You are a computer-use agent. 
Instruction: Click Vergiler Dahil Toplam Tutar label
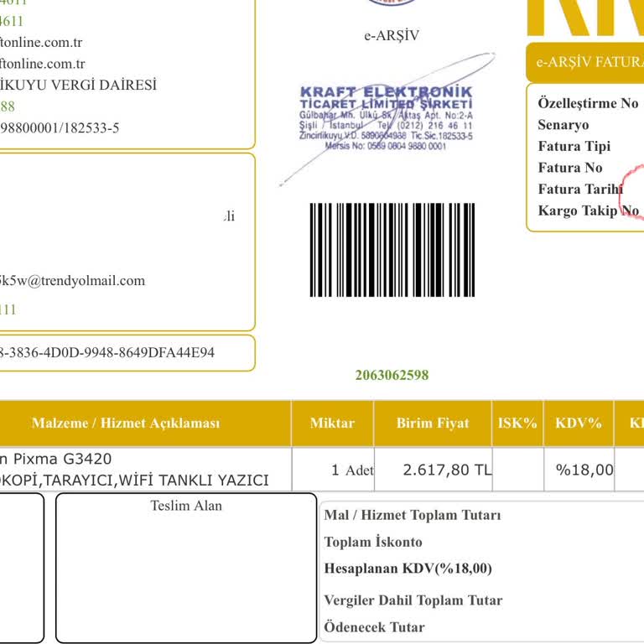coord(413,600)
